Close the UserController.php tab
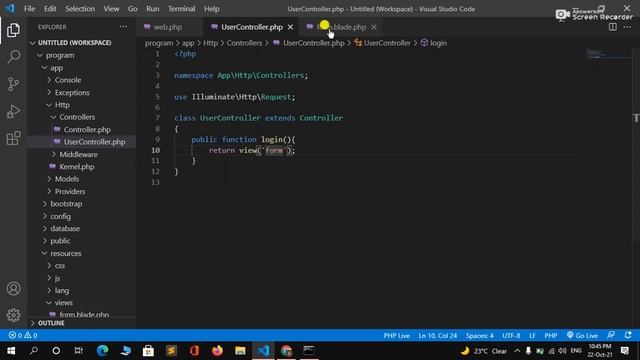The height and width of the screenshot is (360, 640). coord(290,27)
